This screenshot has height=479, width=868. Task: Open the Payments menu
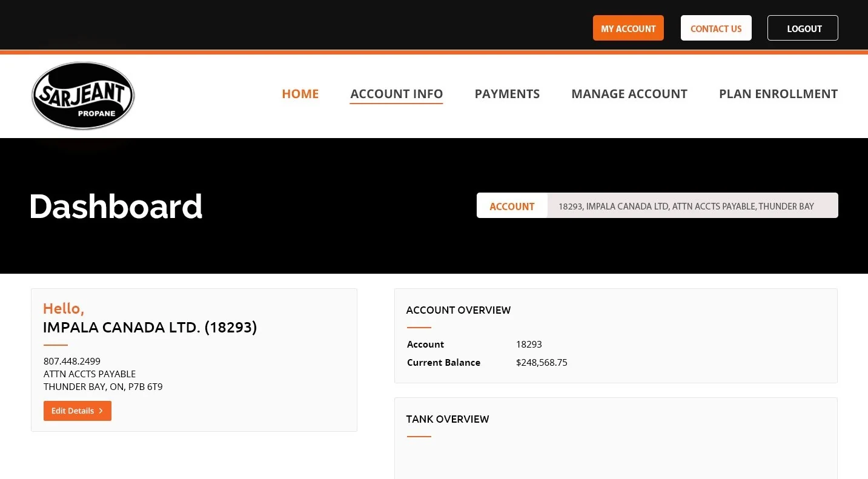507,94
